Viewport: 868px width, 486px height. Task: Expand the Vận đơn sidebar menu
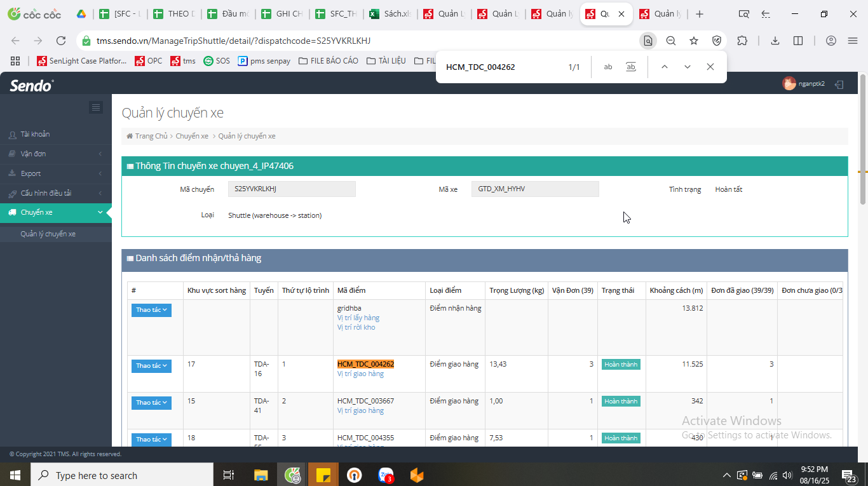point(56,154)
